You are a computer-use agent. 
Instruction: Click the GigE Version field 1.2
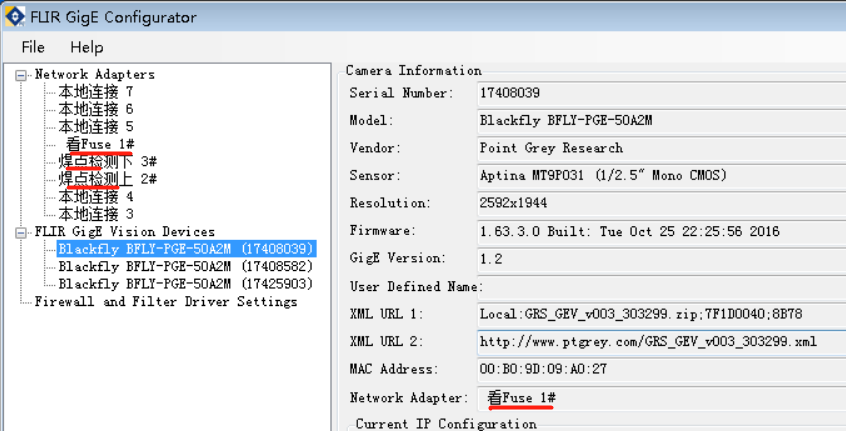(x=661, y=259)
